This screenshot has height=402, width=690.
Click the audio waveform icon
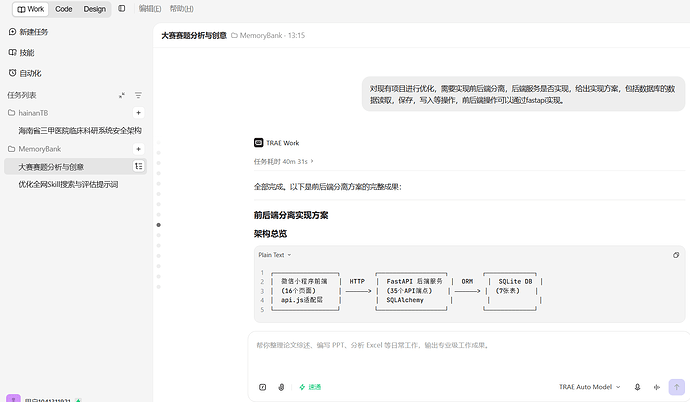pos(657,387)
